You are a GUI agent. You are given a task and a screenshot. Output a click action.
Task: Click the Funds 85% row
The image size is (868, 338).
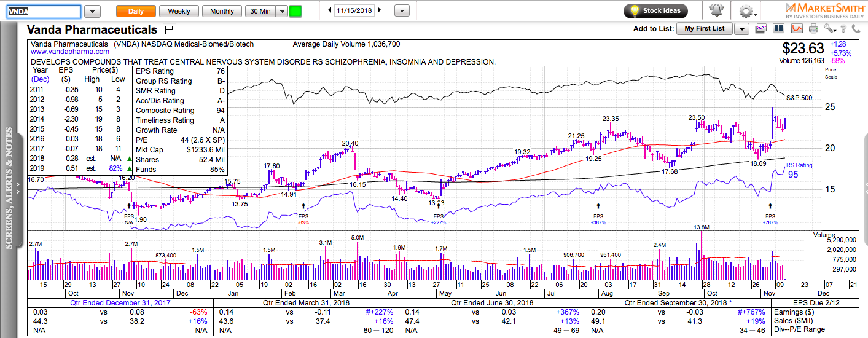click(181, 170)
